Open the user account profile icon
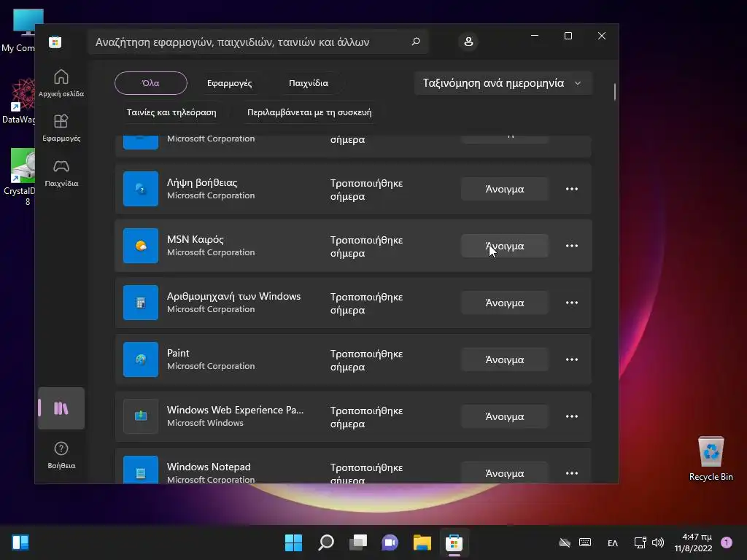Image resolution: width=747 pixels, height=560 pixels. coord(468,42)
